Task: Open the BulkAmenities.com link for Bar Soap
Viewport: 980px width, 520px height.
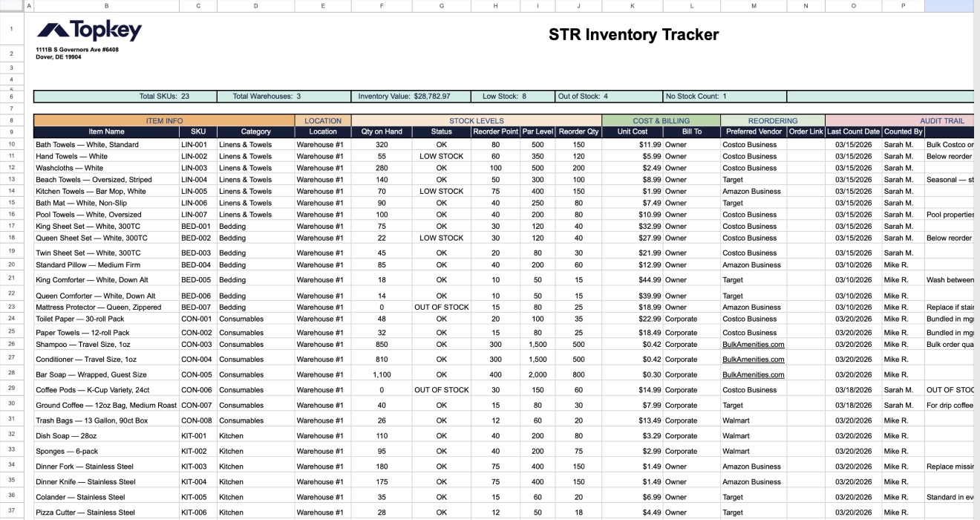Action: click(753, 375)
